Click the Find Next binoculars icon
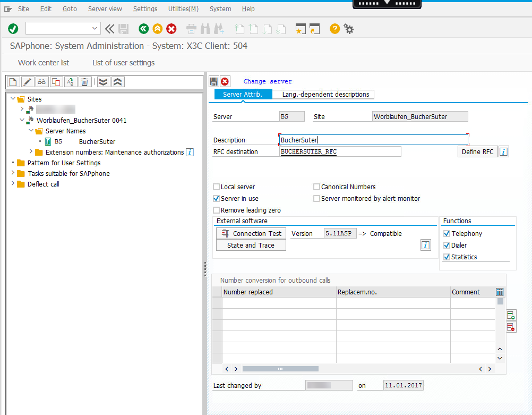The image size is (532, 415). [219, 29]
